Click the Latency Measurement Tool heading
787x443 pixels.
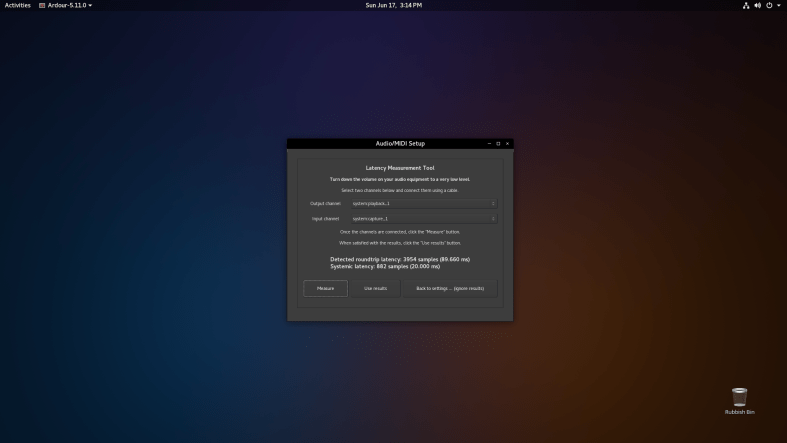pos(400,168)
